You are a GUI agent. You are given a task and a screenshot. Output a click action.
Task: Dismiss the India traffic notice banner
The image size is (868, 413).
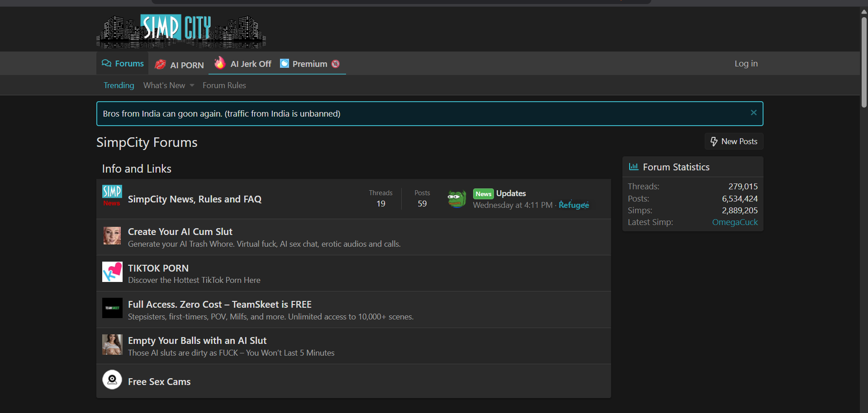tap(754, 113)
